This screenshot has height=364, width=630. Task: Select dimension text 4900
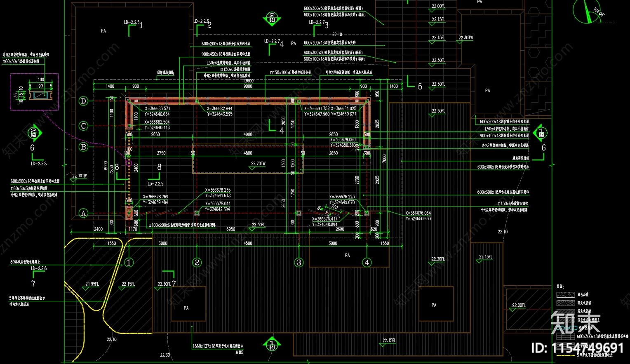coord(248,134)
